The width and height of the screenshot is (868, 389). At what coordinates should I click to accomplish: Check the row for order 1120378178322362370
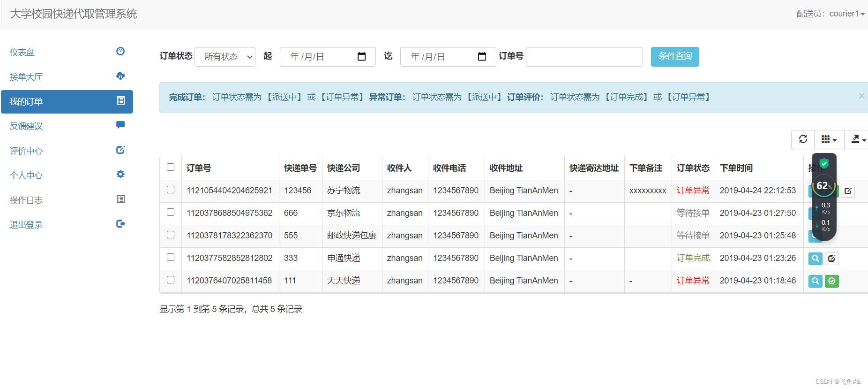click(x=171, y=235)
